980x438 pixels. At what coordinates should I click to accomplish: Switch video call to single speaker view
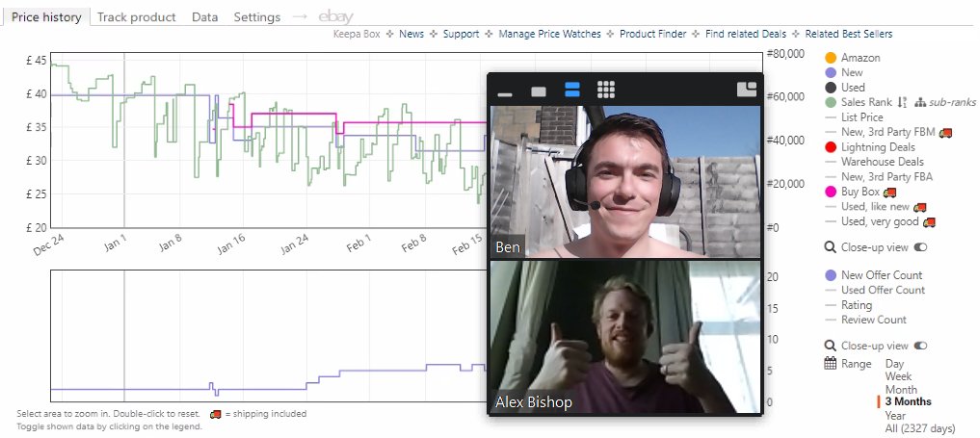[538, 91]
